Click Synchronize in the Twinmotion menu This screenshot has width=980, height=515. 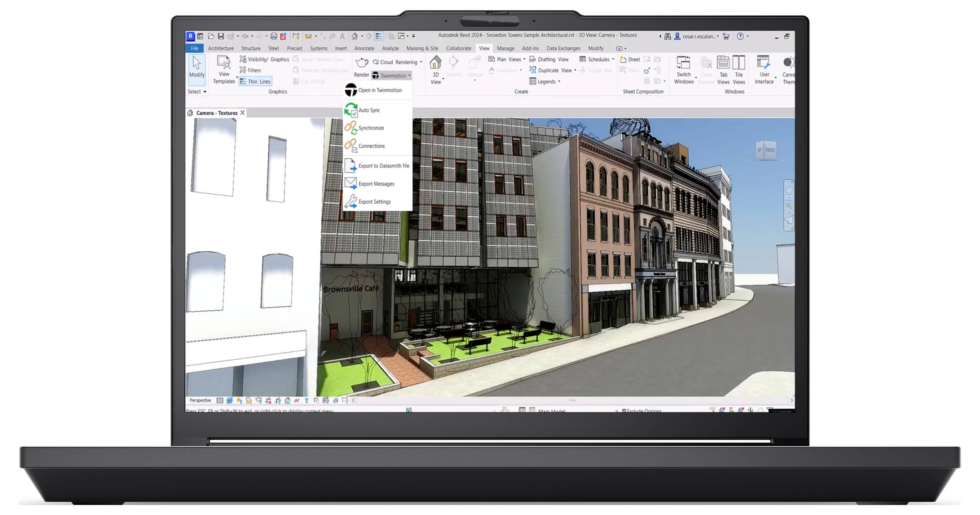pyautogui.click(x=372, y=128)
